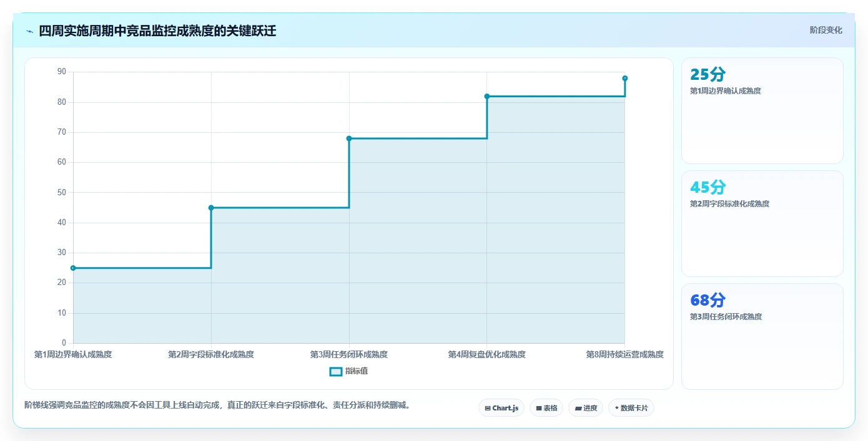
Task: Click the data point at value 82
Action: tap(487, 96)
